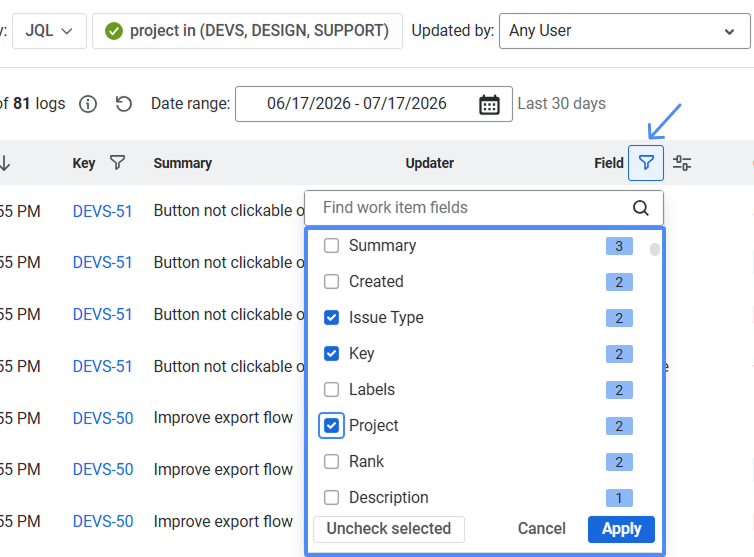Image resolution: width=754 pixels, height=557 pixels.
Task: Click the green JQL valid checkmark
Action: [114, 31]
